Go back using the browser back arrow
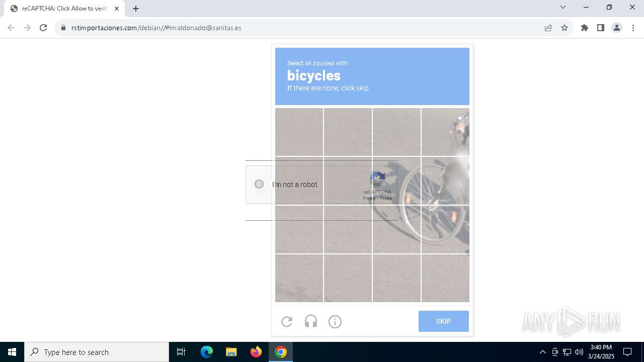 11,28
